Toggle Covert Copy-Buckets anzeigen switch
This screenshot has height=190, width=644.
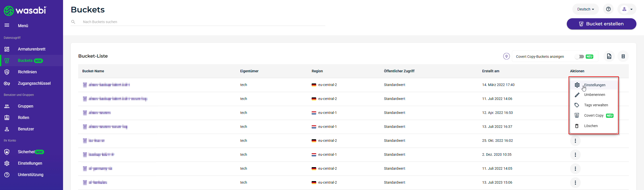tap(579, 57)
